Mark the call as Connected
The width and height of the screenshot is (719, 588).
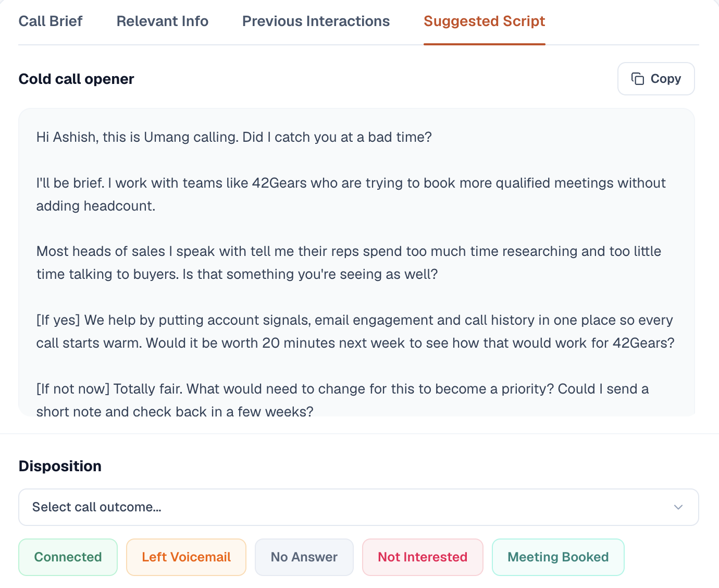[x=68, y=557]
